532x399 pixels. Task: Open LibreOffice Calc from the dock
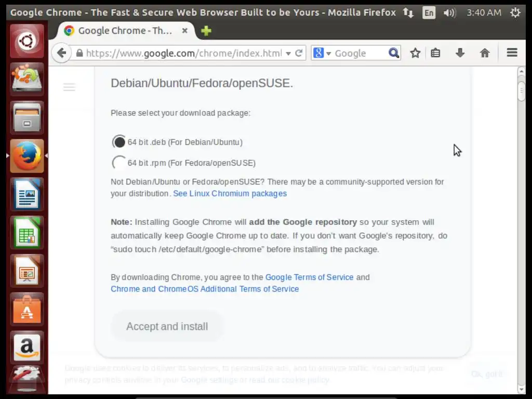tap(27, 232)
